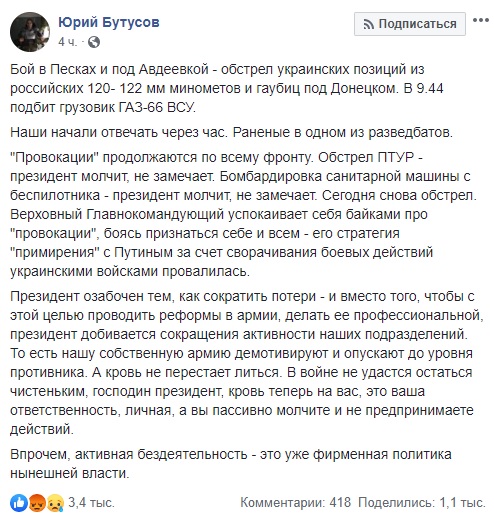494x519 pixels.
Task: Click final paragraph Впрочем, активная бездеятельность
Action: (x=231, y=464)
